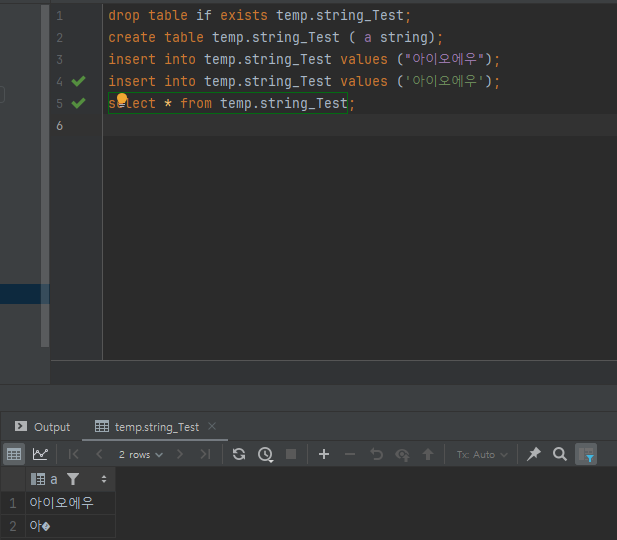The image size is (617, 540).
Task: Revert changes with undo arrow
Action: pyautogui.click(x=376, y=454)
